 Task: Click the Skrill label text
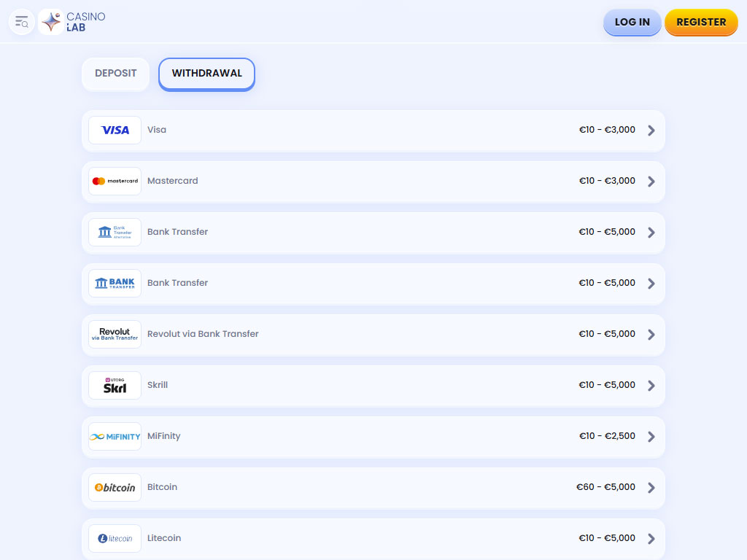tap(158, 385)
